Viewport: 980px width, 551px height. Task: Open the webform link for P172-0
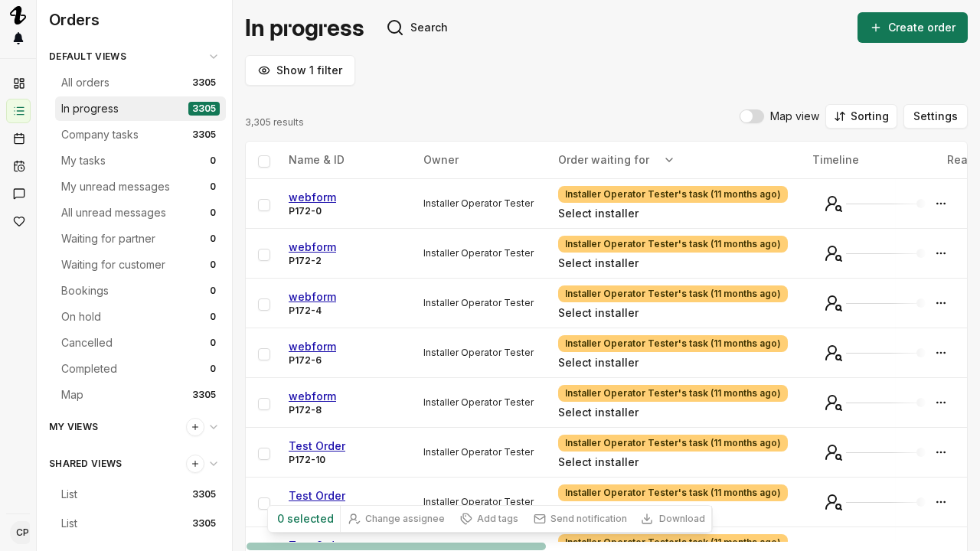coord(312,197)
